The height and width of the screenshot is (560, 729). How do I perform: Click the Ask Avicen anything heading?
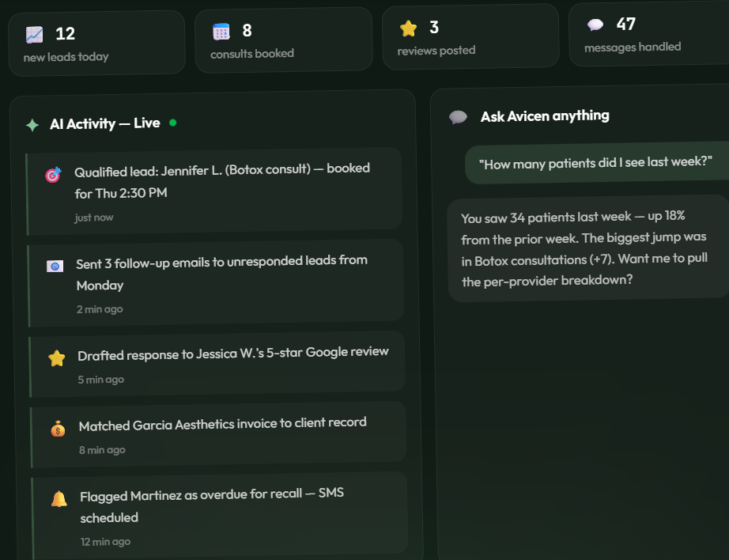tap(545, 115)
